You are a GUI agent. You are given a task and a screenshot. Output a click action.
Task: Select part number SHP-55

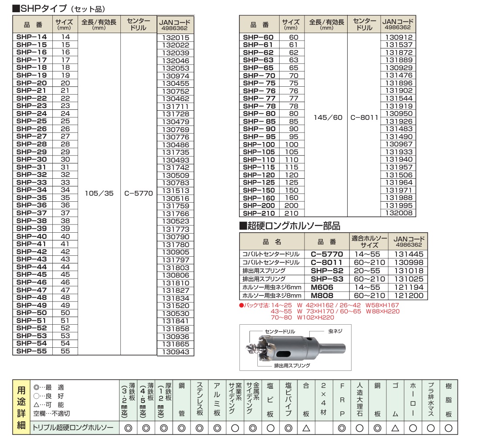(x=31, y=351)
